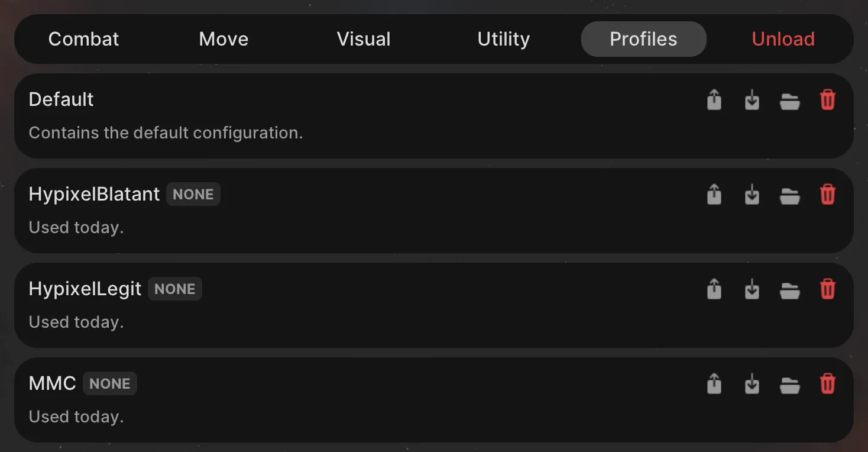
Task: Open the HypixelBlatant profile folder
Action: tap(790, 194)
